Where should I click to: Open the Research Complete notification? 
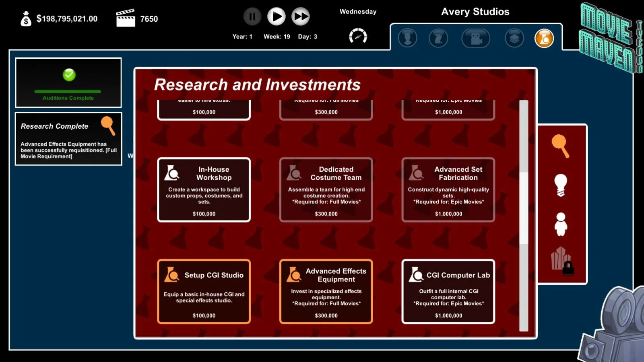(x=68, y=139)
